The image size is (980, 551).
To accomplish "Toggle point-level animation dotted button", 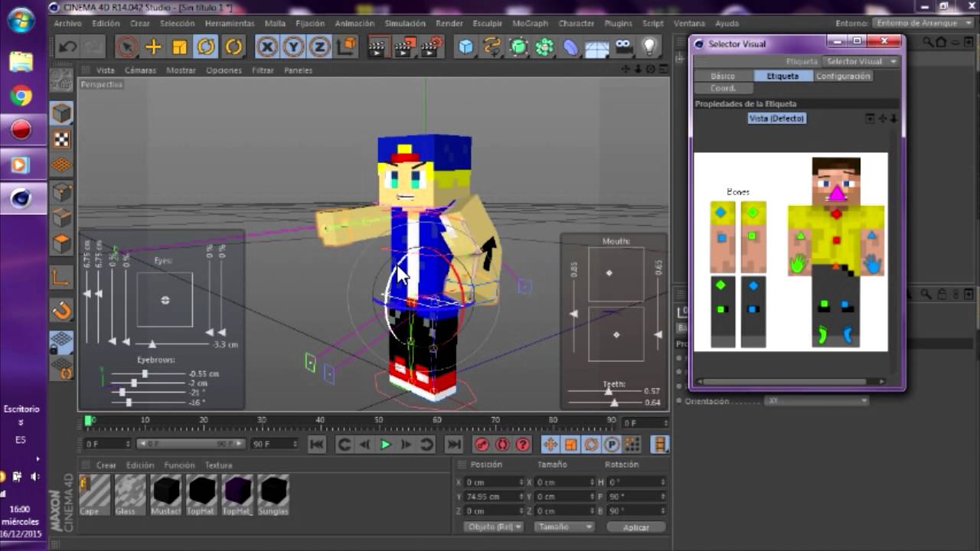I will pos(632,445).
